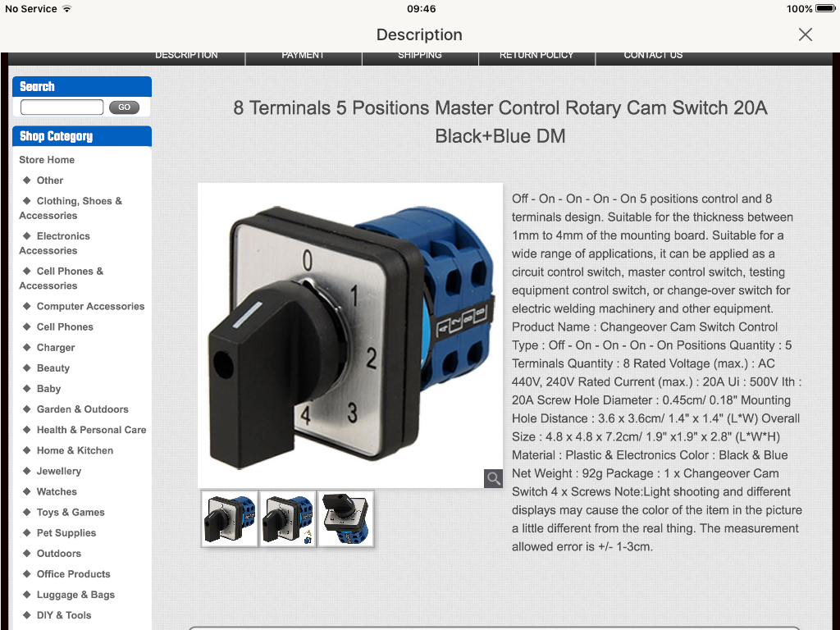Open the Shipping tab
The width and height of the screenshot is (840, 630).
(420, 56)
